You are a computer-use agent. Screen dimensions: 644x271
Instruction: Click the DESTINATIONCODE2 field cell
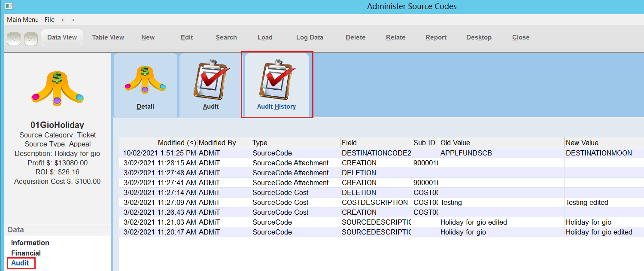[376, 153]
